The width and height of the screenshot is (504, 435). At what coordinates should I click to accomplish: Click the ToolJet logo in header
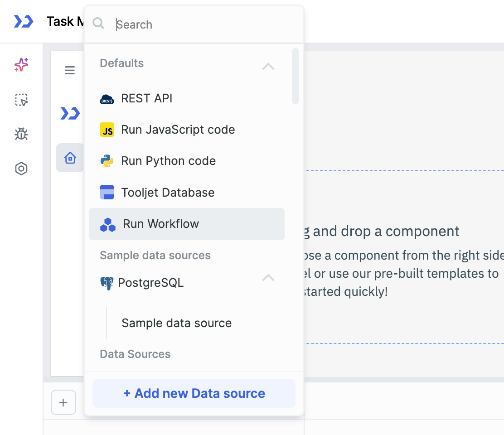tap(23, 21)
